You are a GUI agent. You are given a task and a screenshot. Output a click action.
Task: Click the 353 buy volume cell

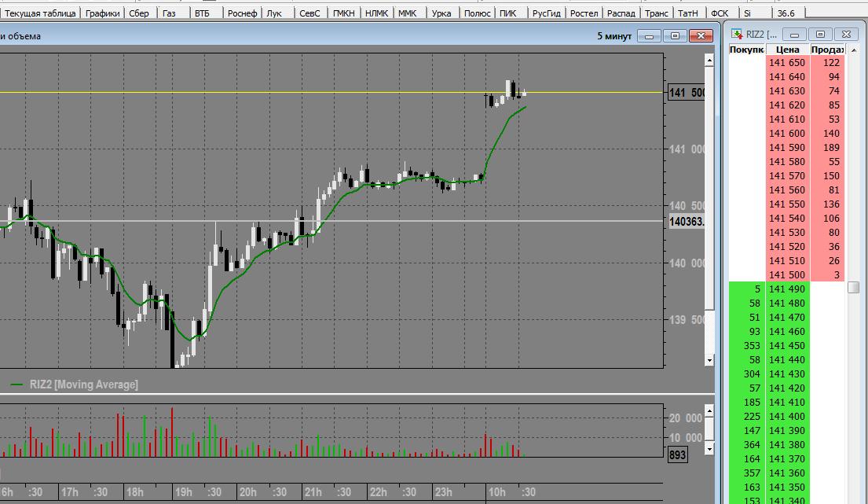pyautogui.click(x=747, y=346)
